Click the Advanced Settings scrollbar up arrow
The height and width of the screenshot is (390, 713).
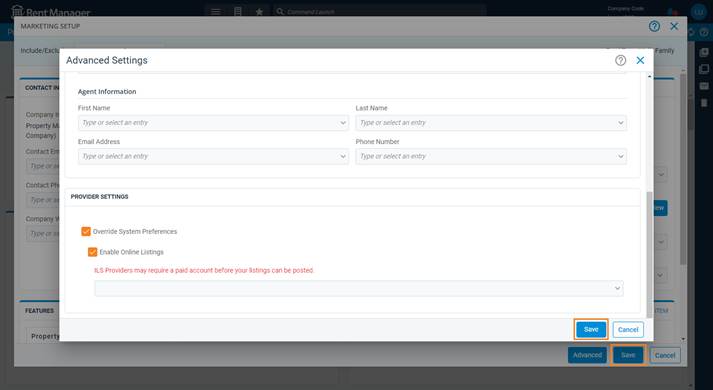click(x=649, y=76)
